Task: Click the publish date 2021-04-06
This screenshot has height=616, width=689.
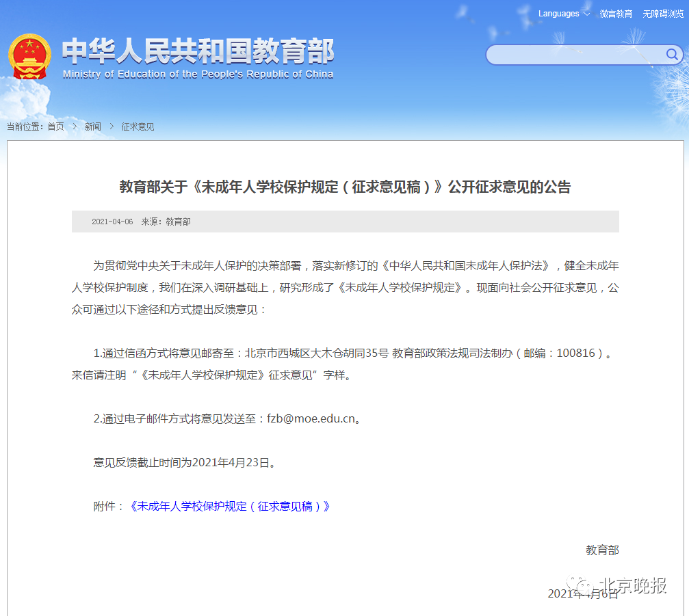Action: tap(112, 222)
